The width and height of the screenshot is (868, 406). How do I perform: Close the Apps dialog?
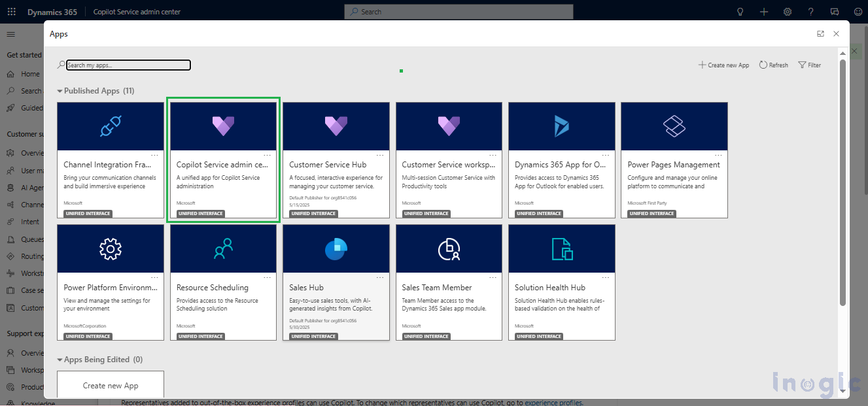(836, 34)
